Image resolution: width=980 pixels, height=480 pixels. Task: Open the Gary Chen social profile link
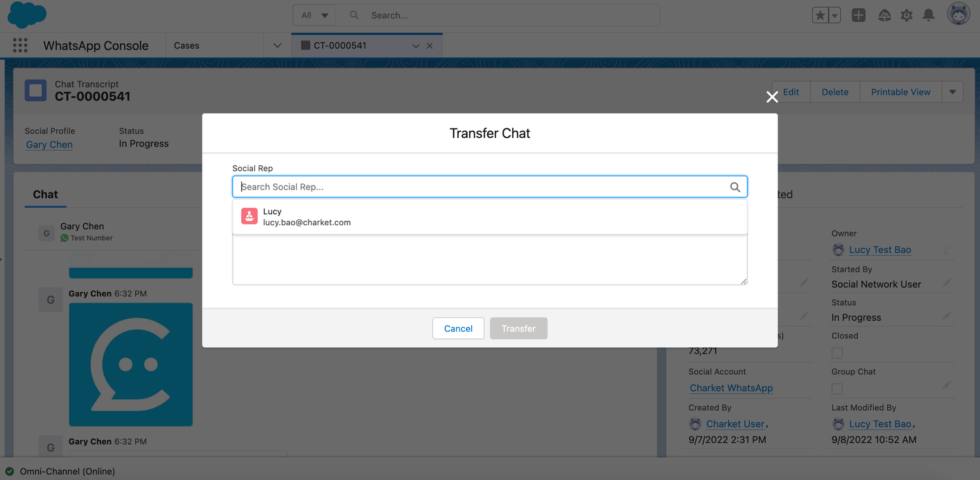[50, 144]
